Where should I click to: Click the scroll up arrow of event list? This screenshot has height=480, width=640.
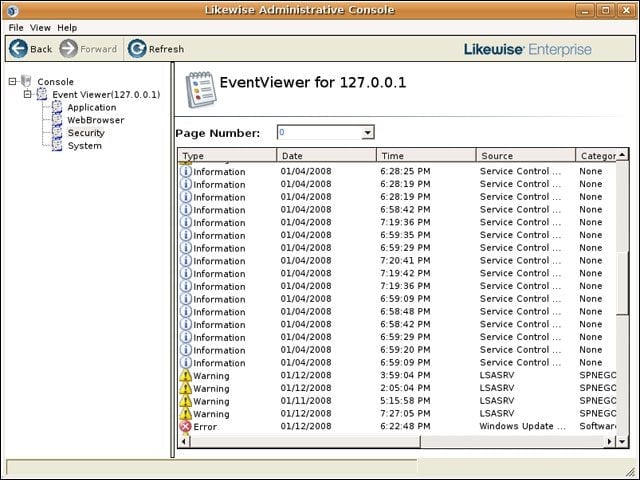(x=622, y=155)
